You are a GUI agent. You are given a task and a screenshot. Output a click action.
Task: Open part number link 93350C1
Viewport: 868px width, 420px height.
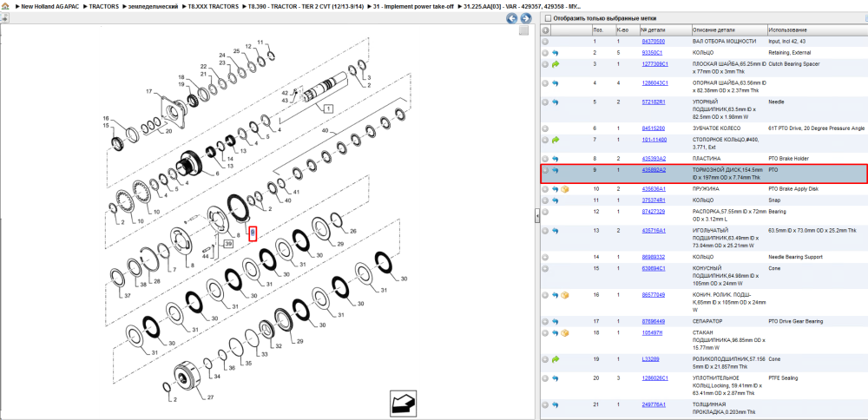(652, 53)
